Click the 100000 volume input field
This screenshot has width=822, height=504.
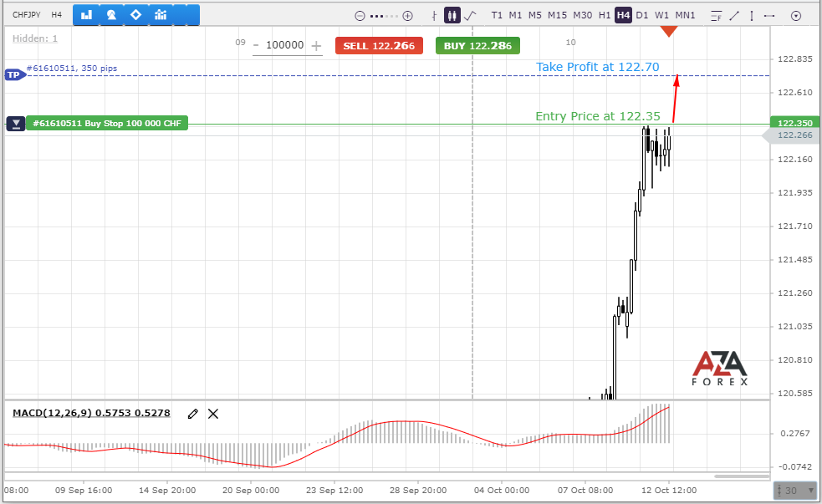(284, 45)
